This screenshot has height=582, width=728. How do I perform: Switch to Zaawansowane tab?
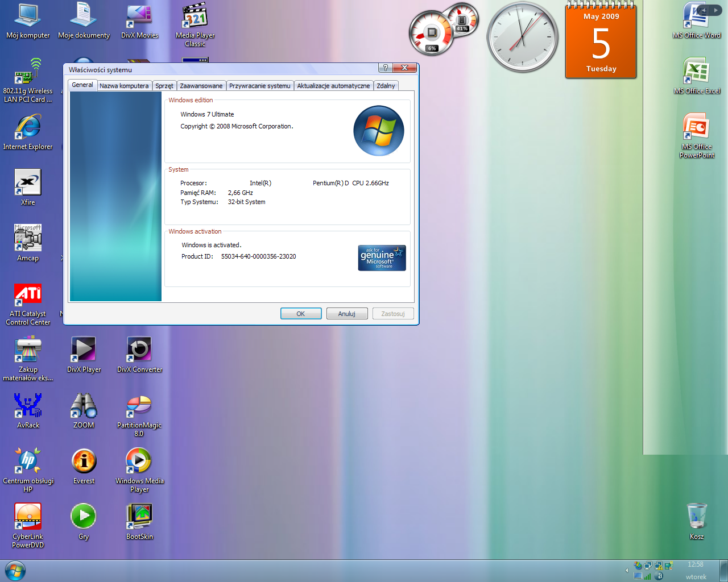click(x=201, y=86)
